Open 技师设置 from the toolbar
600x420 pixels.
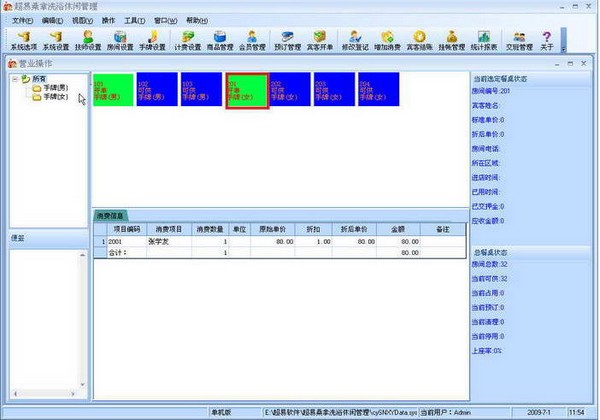point(88,40)
